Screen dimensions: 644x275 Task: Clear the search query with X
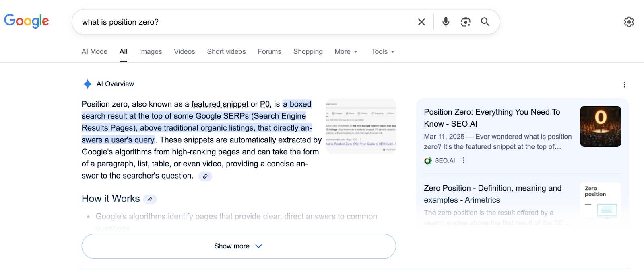coord(421,22)
